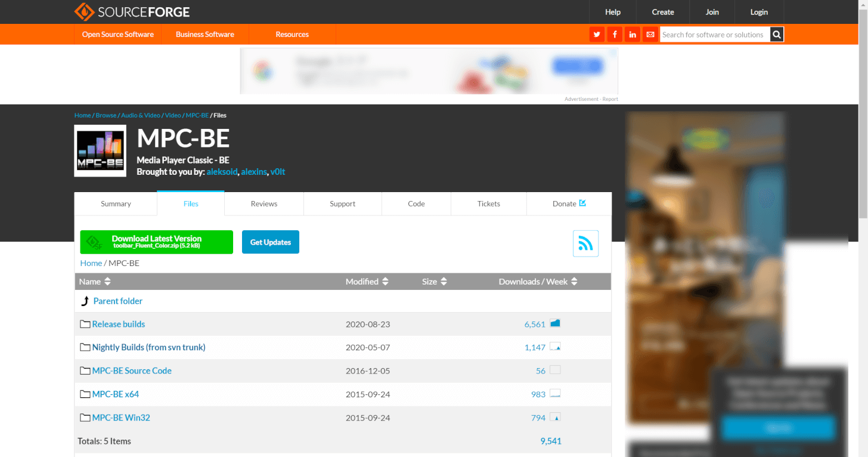Open stats chart icon for MPC-BE Source Code
Viewport: 868px width, 457px height.
point(555,370)
